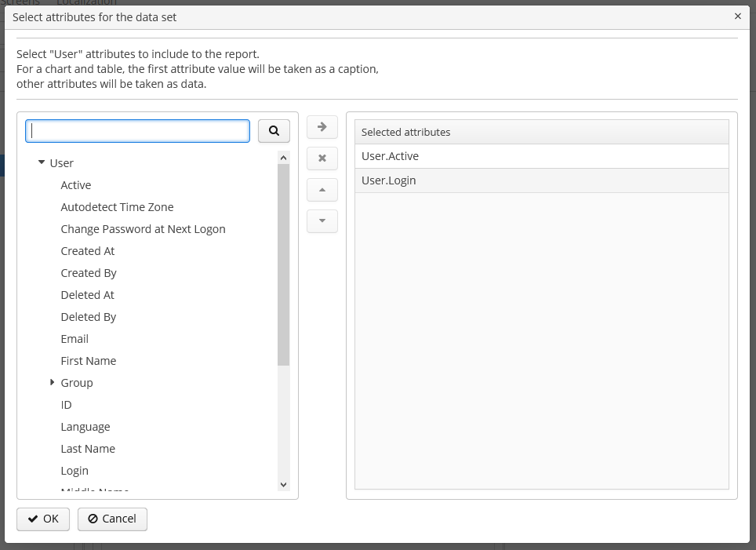756x550 pixels.
Task: Move selected attribute down with arrow icon
Action: (322, 220)
